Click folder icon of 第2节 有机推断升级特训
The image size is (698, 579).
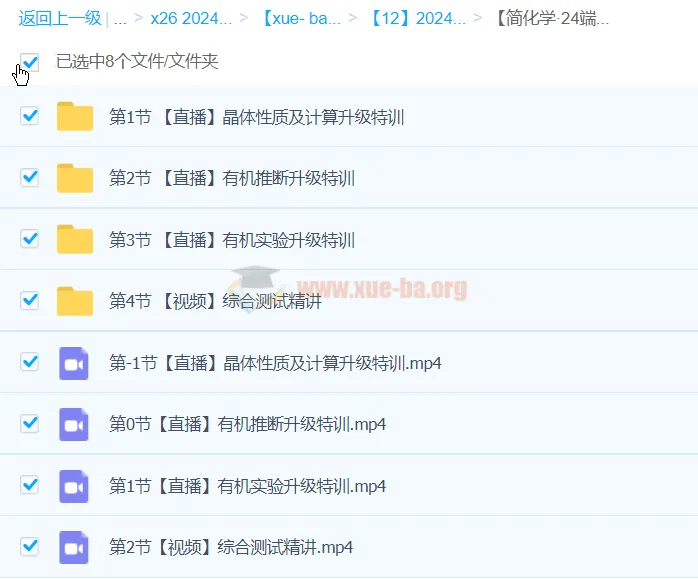point(75,179)
